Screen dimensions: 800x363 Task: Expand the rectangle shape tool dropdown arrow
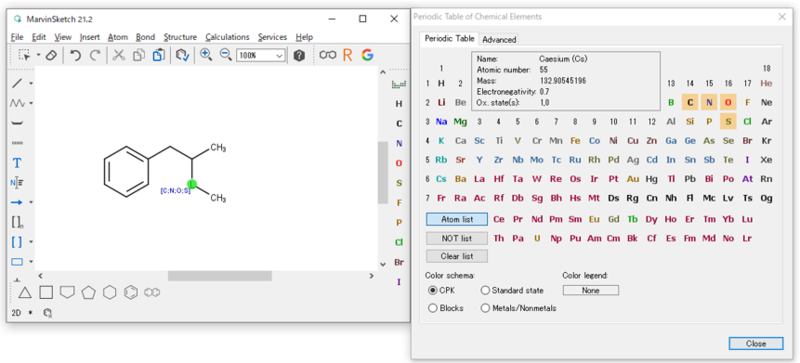click(x=31, y=262)
